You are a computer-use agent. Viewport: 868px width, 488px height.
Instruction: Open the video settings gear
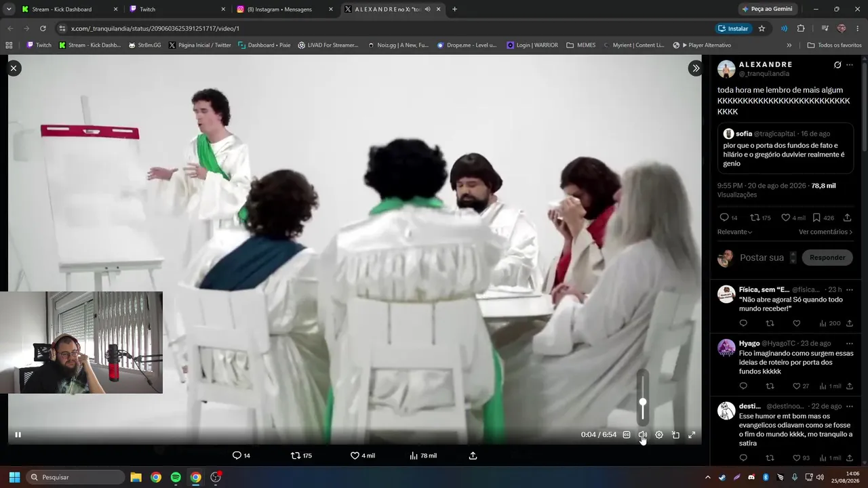click(x=659, y=434)
